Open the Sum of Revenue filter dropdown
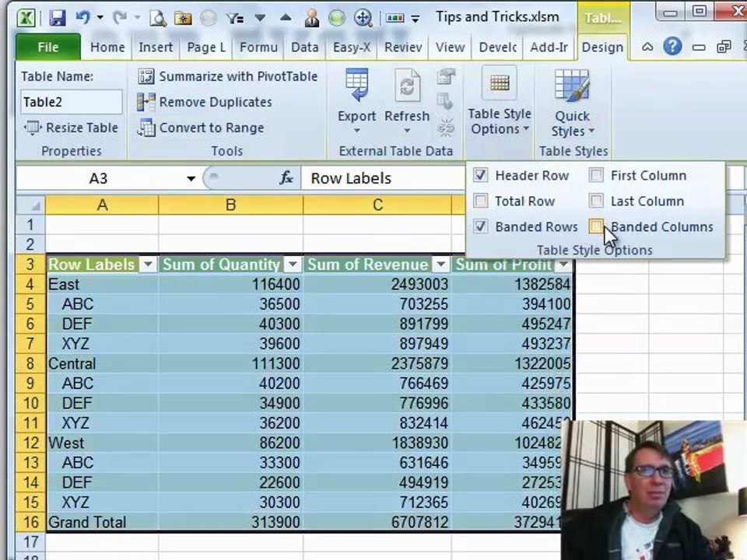 pyautogui.click(x=440, y=264)
